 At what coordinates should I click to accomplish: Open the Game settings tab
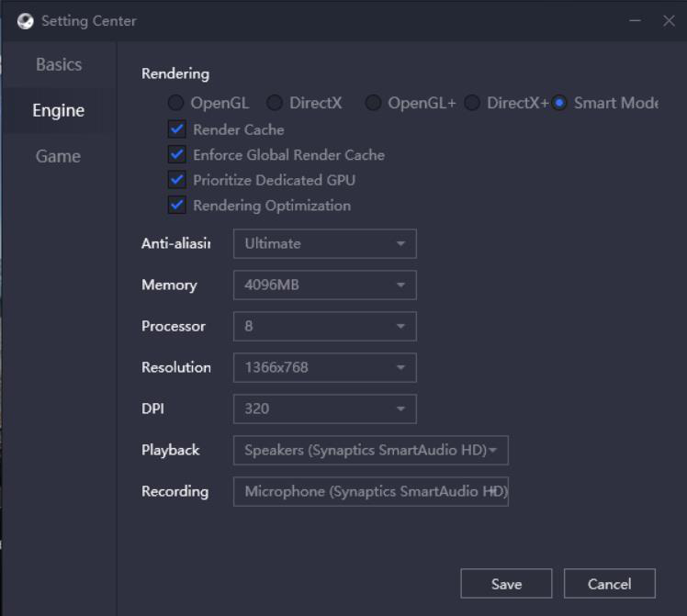[x=58, y=156]
